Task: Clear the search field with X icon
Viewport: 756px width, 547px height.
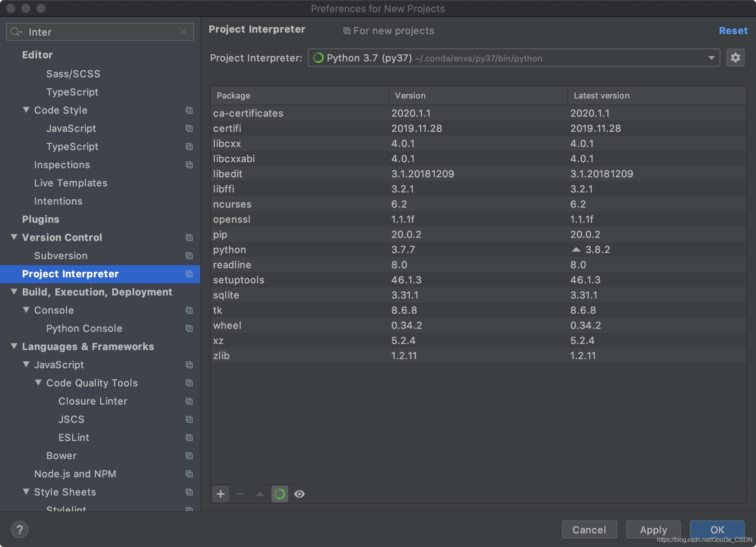Action: [x=184, y=32]
